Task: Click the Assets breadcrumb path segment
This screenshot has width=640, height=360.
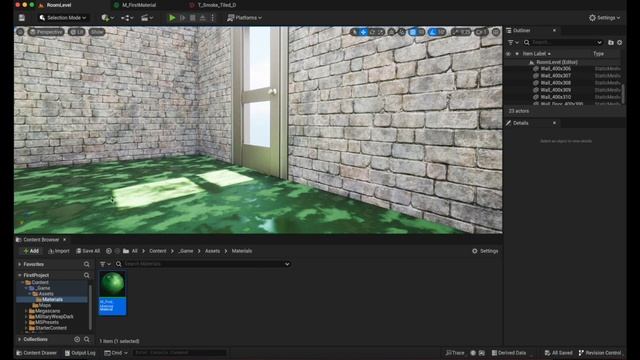Action: [212, 251]
